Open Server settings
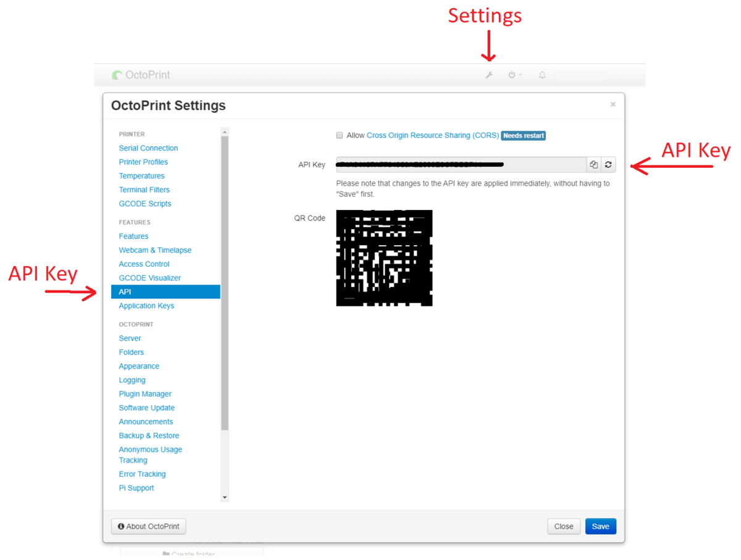This screenshot has width=741, height=560. pyautogui.click(x=130, y=338)
